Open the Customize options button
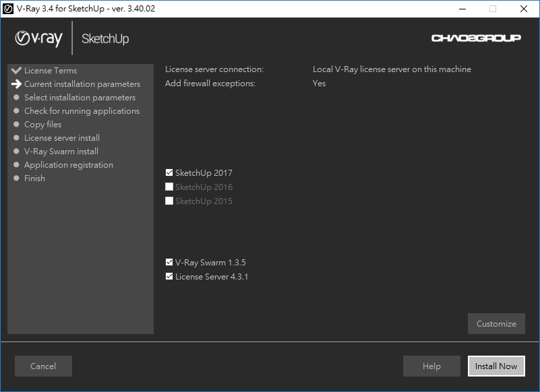The width and height of the screenshot is (540, 392). [496, 323]
